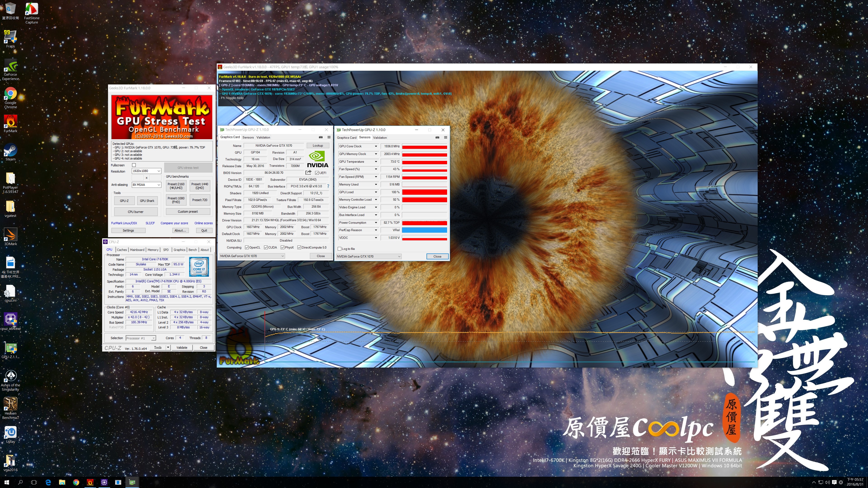Open the vga2016 desktop folder
Image resolution: width=868 pixels, height=488 pixels.
[10, 463]
